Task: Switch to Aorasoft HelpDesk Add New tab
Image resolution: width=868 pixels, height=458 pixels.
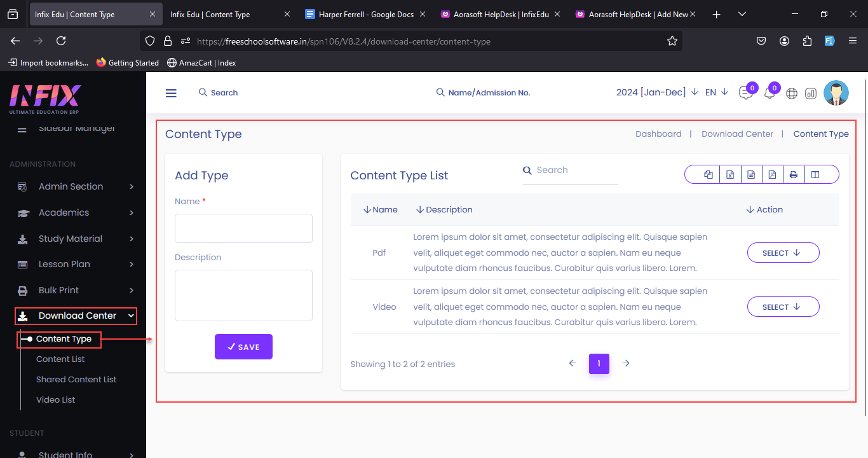Action: pos(635,14)
